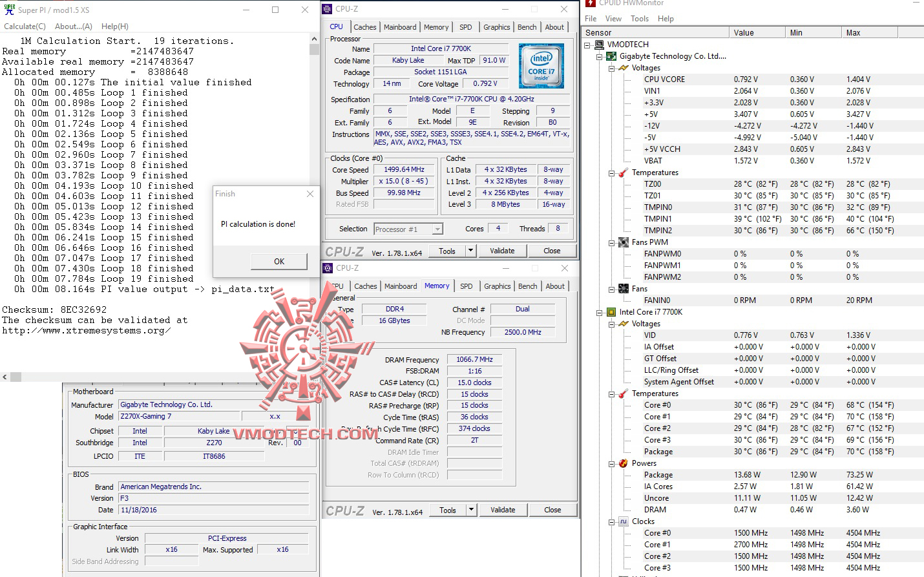Open the Processor #1 selection dropdown
Image resolution: width=924 pixels, height=577 pixels.
pyautogui.click(x=437, y=228)
